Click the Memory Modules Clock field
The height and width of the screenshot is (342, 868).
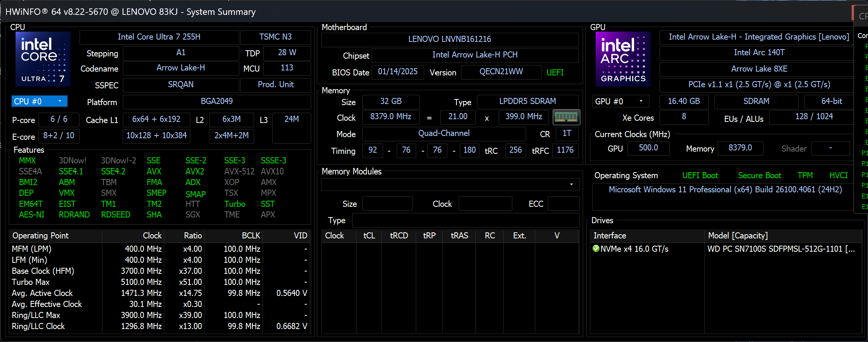(x=485, y=204)
